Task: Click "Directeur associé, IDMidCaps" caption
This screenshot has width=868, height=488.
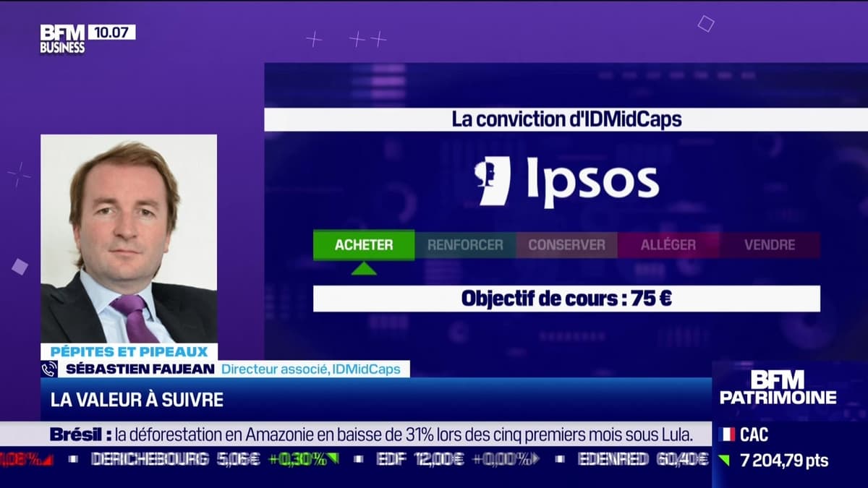Action: [x=310, y=369]
